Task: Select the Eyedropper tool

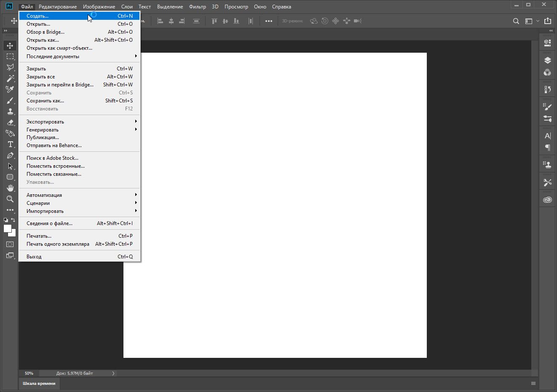Action: coord(10,89)
